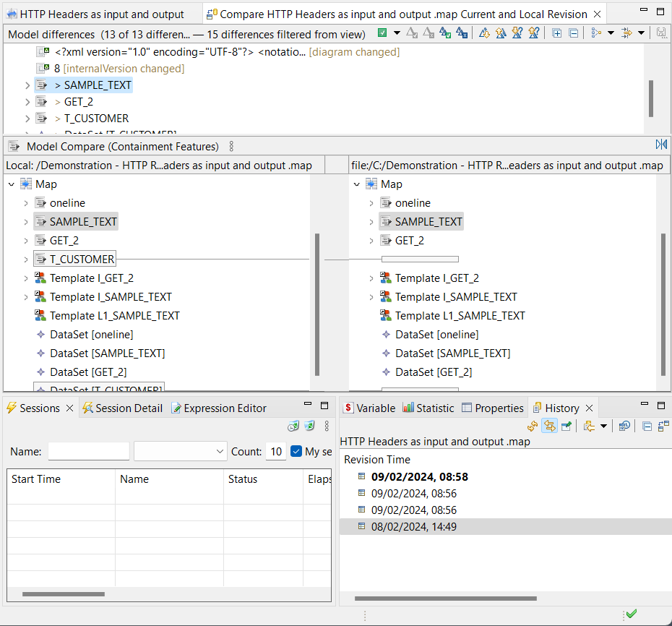Expand all differences with the plus icon
This screenshot has height=626, width=672.
(556, 33)
